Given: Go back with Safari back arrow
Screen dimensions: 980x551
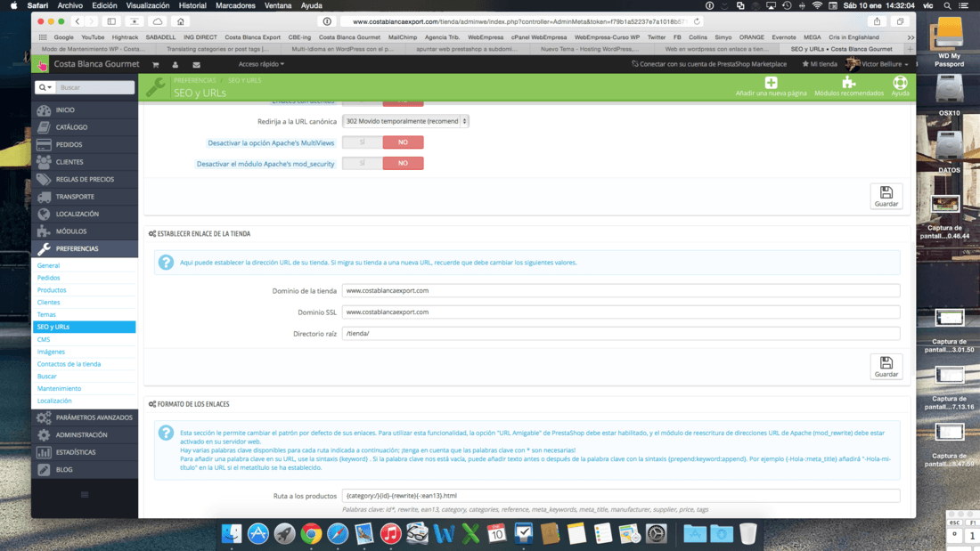Looking at the screenshot, I should [x=78, y=21].
